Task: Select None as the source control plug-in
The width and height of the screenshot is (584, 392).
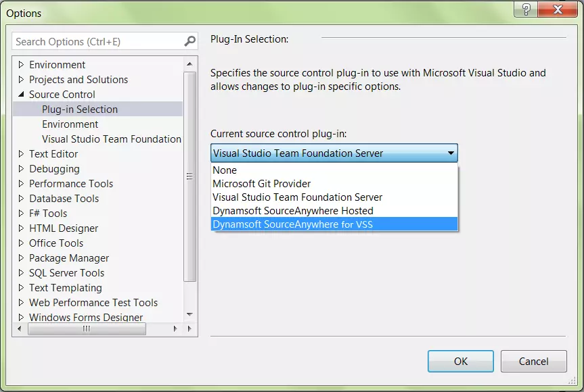Action: coord(225,170)
